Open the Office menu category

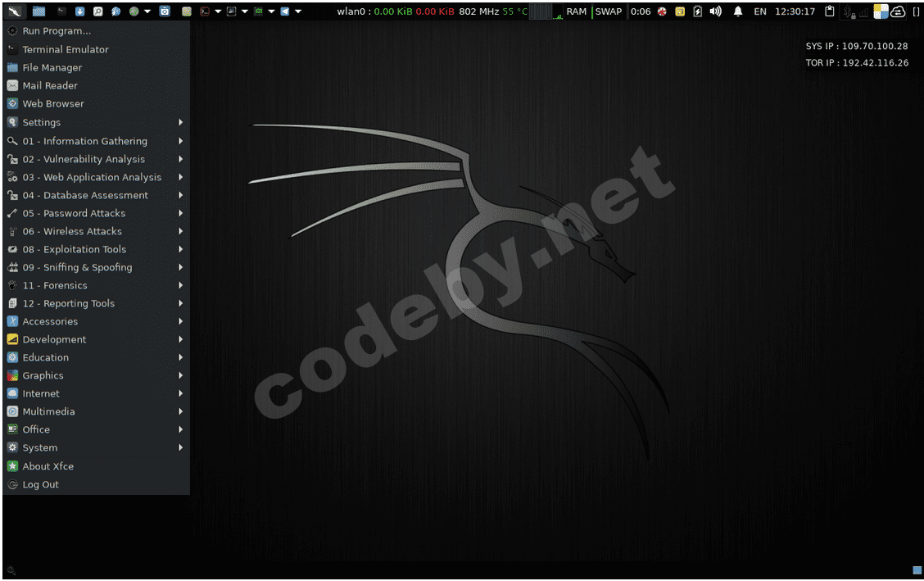click(96, 429)
